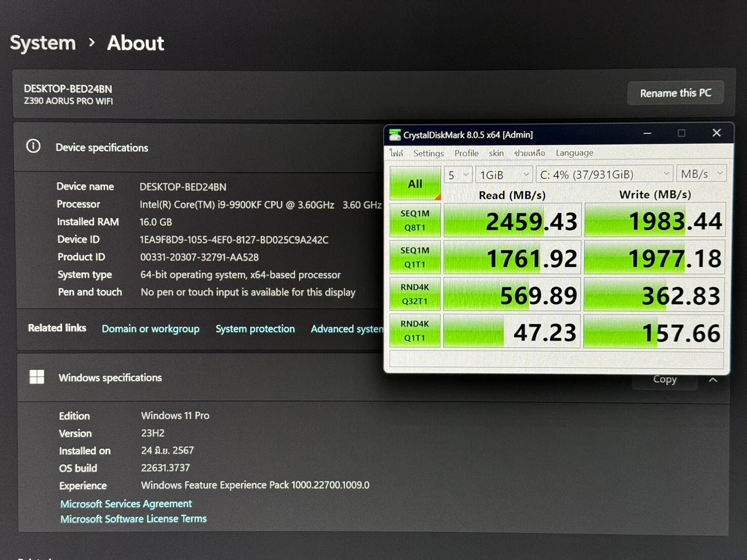Open Domain or workgroup link
The width and height of the screenshot is (747, 560).
pos(151,329)
